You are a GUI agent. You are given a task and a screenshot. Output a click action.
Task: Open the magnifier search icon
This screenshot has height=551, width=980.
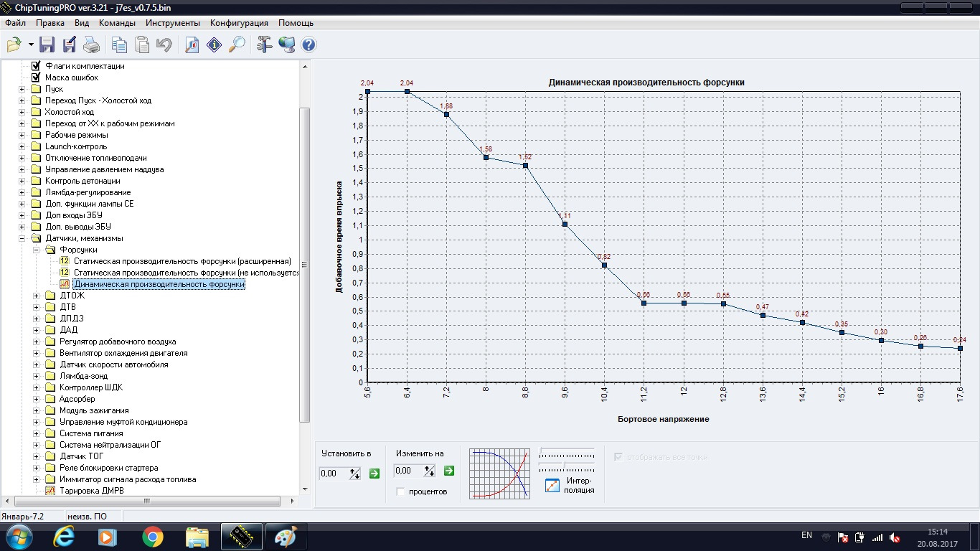point(237,45)
